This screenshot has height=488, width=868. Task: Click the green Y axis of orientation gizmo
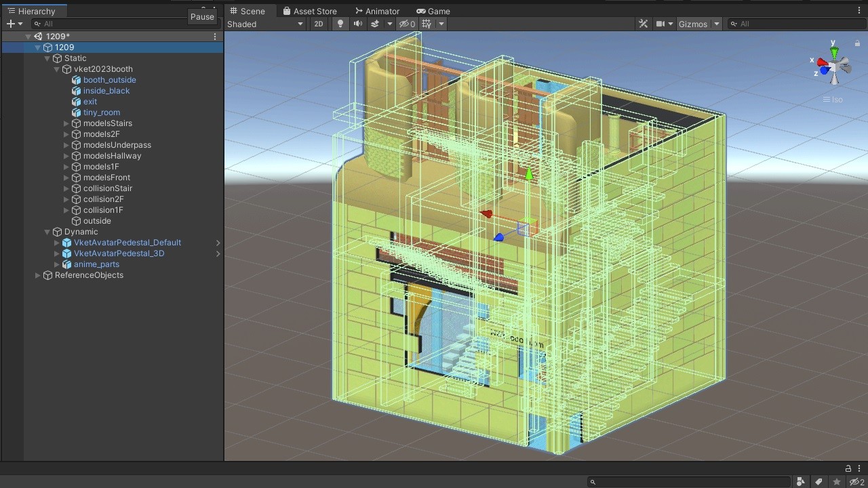click(x=835, y=52)
